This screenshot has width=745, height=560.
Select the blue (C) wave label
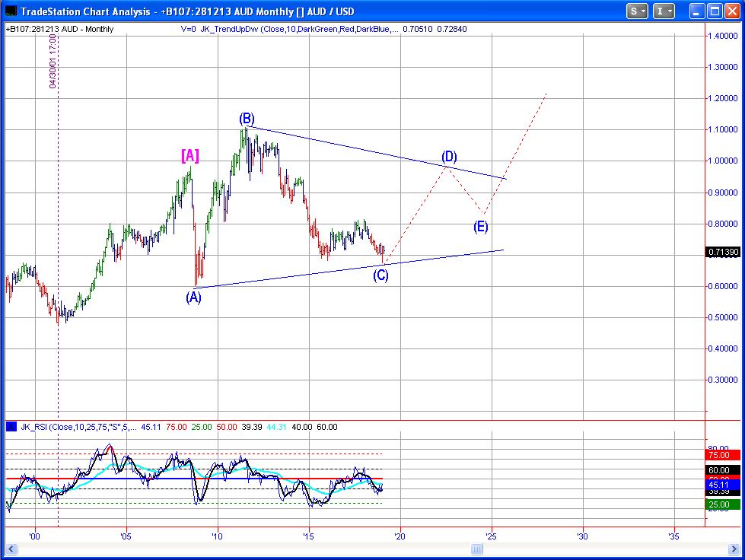tap(380, 275)
